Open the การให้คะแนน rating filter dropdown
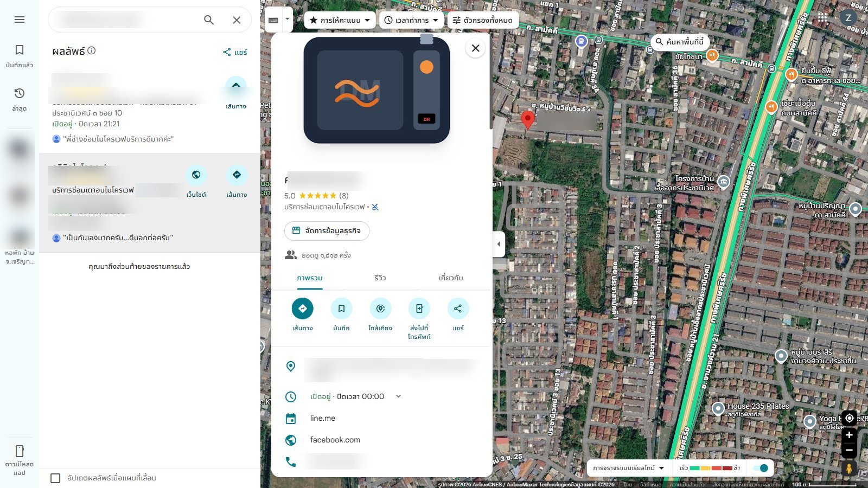Image resolution: width=868 pixels, height=488 pixels. [x=340, y=20]
